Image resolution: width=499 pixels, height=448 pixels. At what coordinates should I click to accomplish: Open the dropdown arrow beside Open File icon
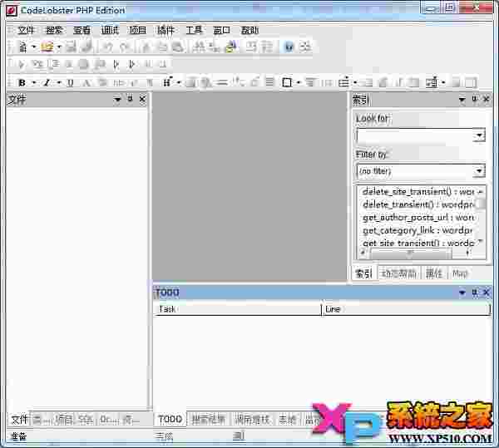[59, 47]
